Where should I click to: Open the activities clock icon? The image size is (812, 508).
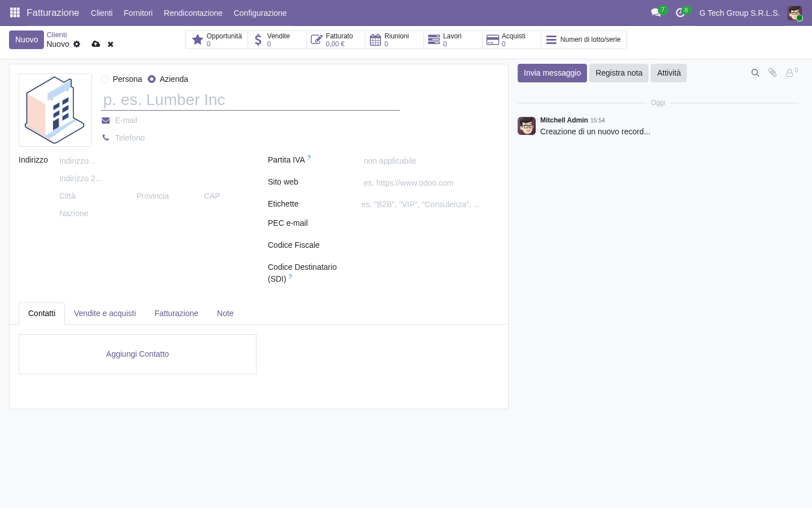click(x=680, y=12)
